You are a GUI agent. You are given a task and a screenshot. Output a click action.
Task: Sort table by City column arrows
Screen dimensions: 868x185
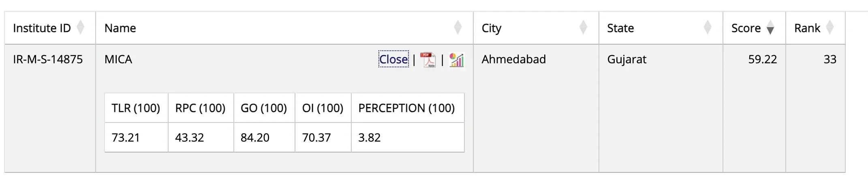point(583,28)
